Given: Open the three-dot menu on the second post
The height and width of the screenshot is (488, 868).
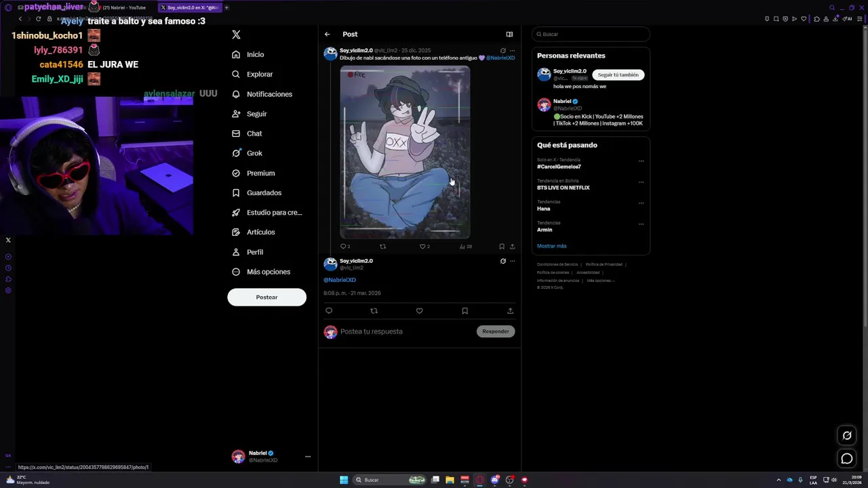Looking at the screenshot, I should pyautogui.click(x=512, y=261).
